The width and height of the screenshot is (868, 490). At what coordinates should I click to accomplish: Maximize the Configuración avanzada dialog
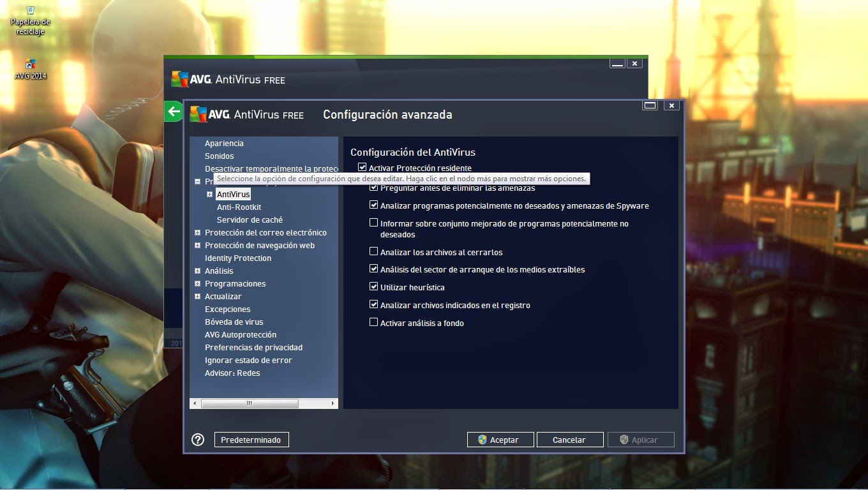tap(650, 105)
